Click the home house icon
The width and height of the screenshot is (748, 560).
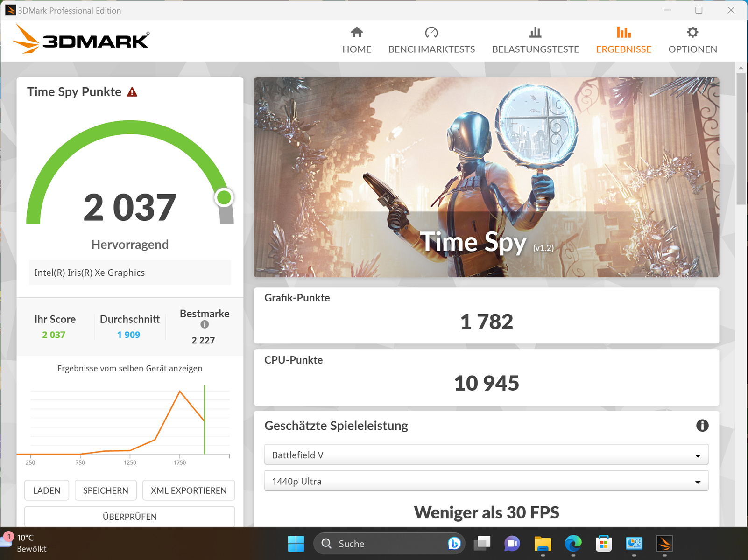(357, 32)
